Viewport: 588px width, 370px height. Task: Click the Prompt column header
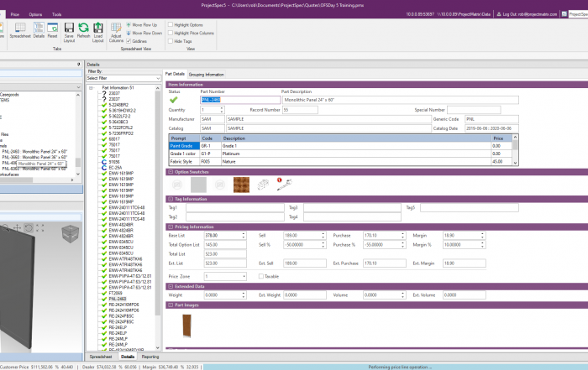(x=185, y=138)
